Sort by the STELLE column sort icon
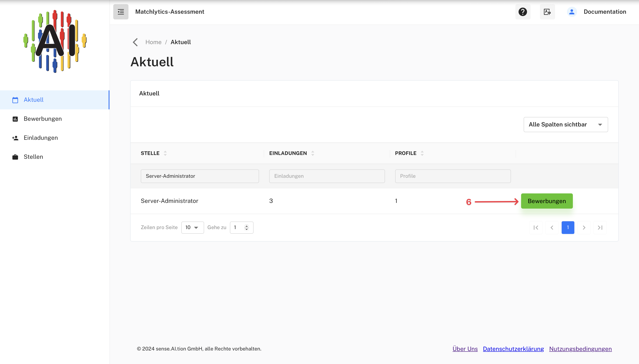This screenshot has height=364, width=639. point(165,153)
